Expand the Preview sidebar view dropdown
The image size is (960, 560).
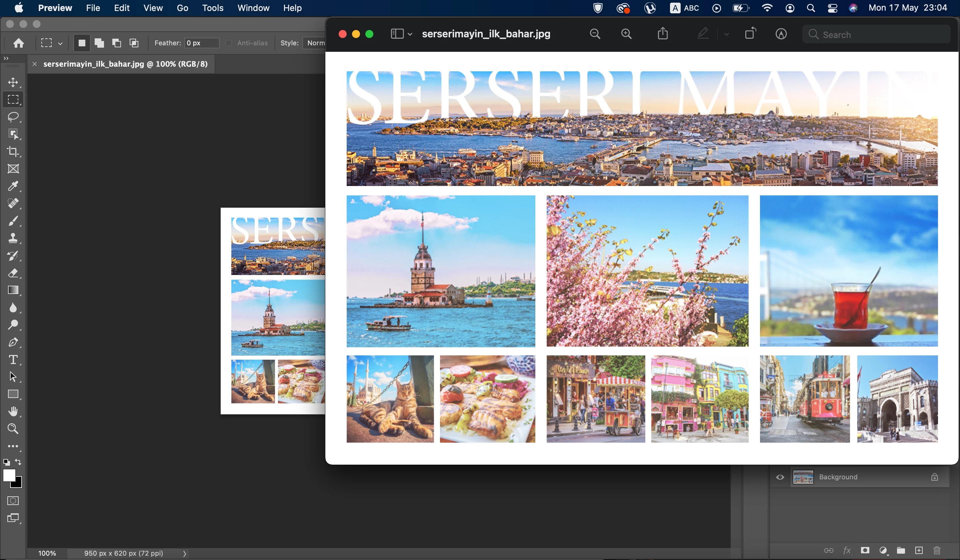[410, 34]
